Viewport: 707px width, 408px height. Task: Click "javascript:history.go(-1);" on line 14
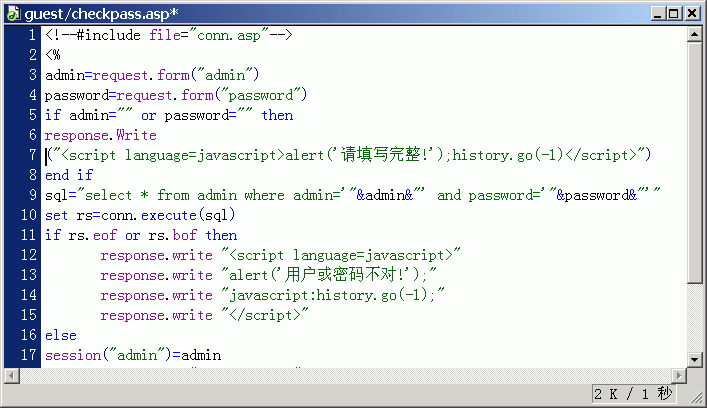point(333,295)
